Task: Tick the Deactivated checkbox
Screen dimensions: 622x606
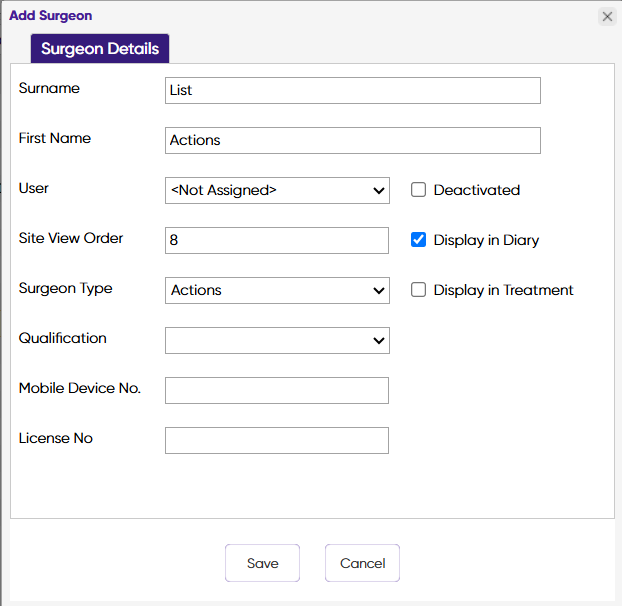Action: [419, 190]
